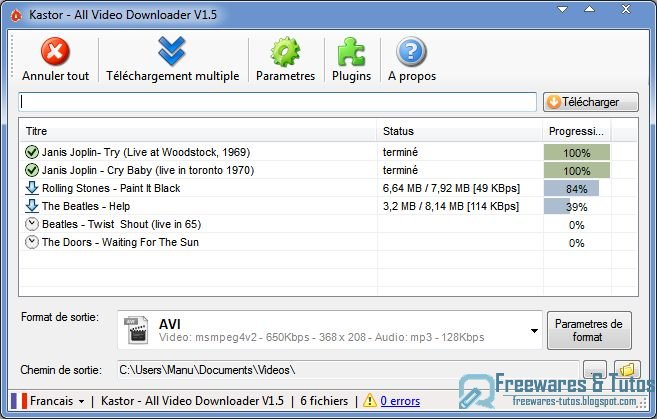Open Parametres gear settings
This screenshot has width=657, height=419.
[x=285, y=59]
